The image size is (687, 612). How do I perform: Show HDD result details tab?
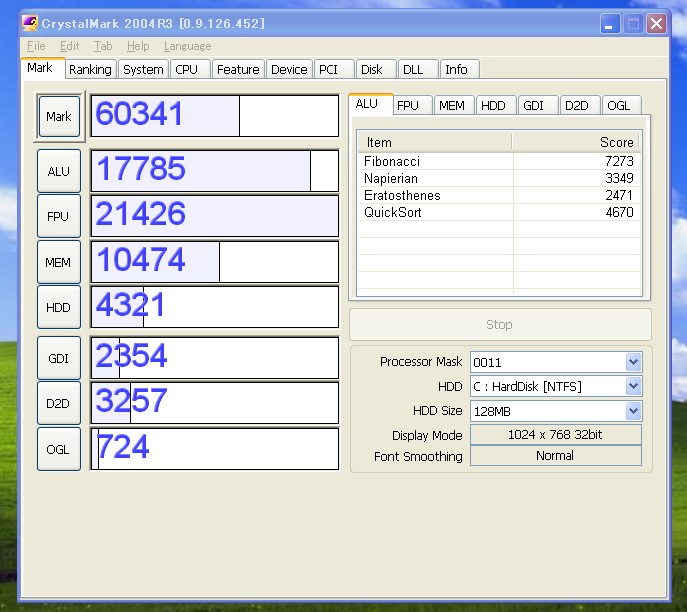[x=496, y=106]
